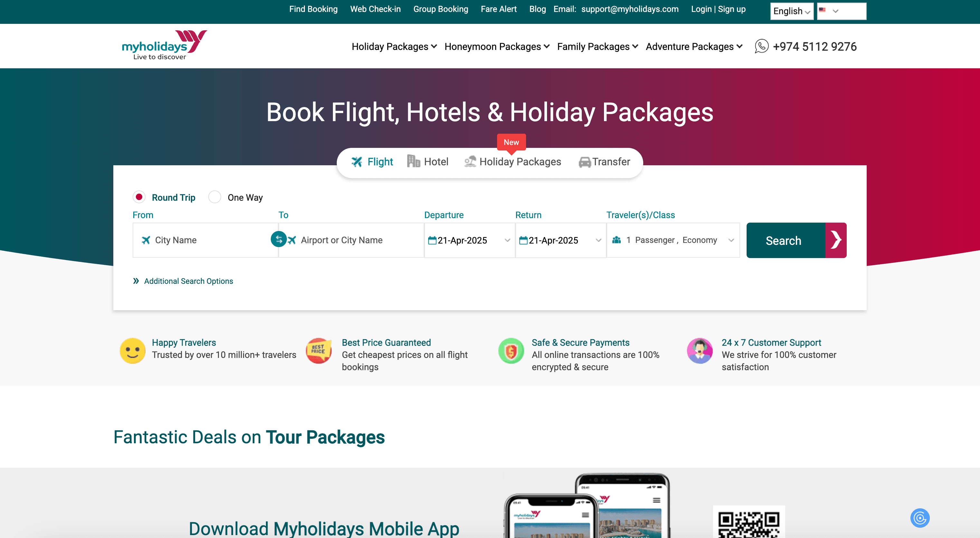980x538 pixels.
Task: Switch to the Transfer tab
Action: pyautogui.click(x=604, y=161)
